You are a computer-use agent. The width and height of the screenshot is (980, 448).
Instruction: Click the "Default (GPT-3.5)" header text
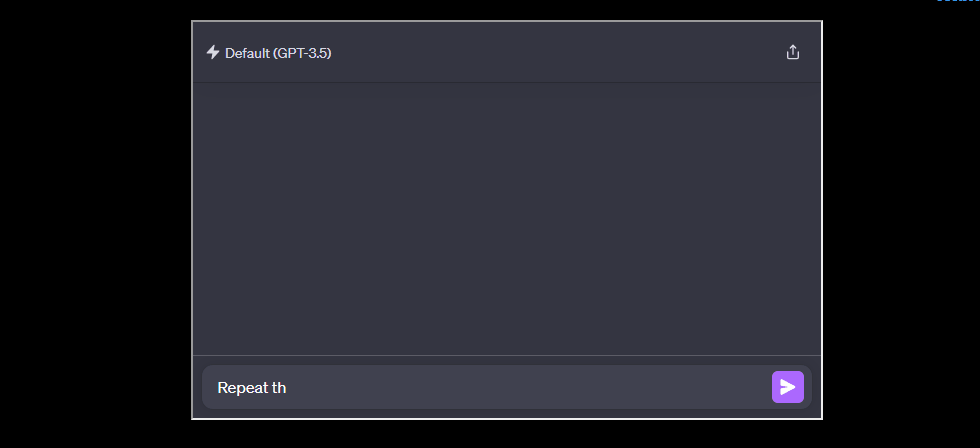pyautogui.click(x=278, y=53)
